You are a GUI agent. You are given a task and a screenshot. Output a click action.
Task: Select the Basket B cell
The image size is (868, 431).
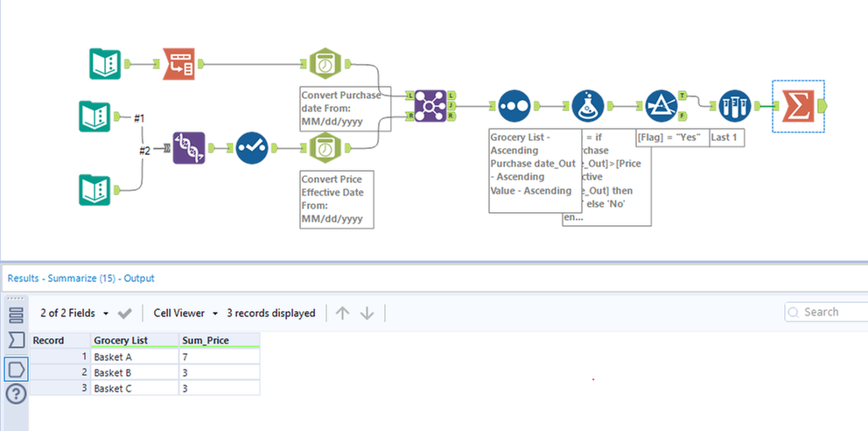click(x=135, y=372)
